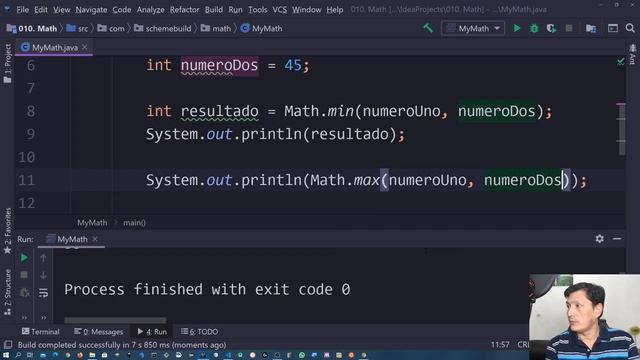
Task: Click the green inspection check mark
Action: pos(621,62)
